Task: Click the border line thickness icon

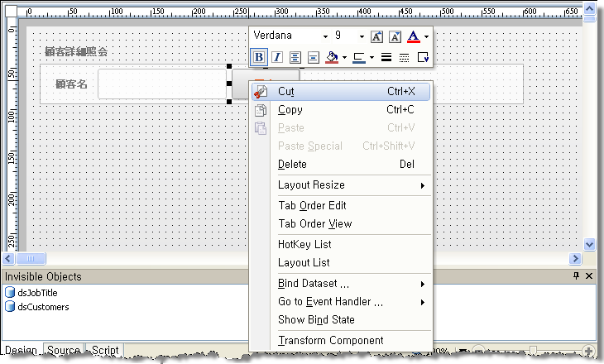Action: tap(386, 57)
